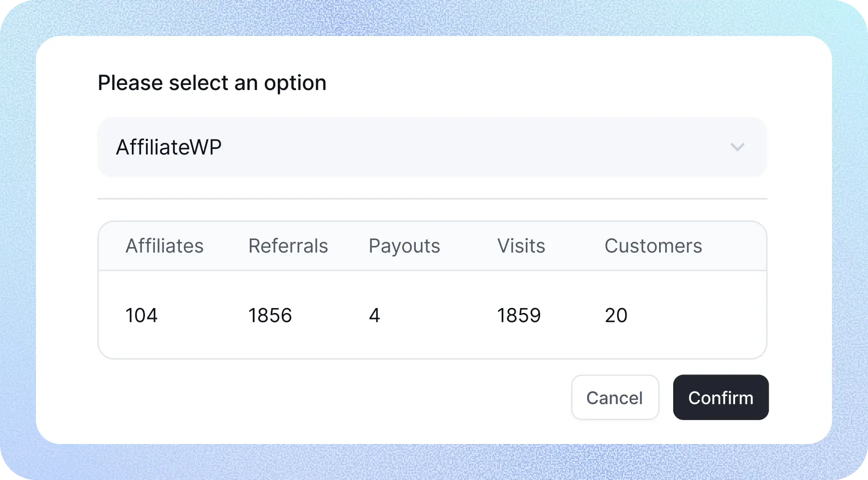Select the Referrals column header
This screenshot has width=868, height=480.
[x=288, y=246]
